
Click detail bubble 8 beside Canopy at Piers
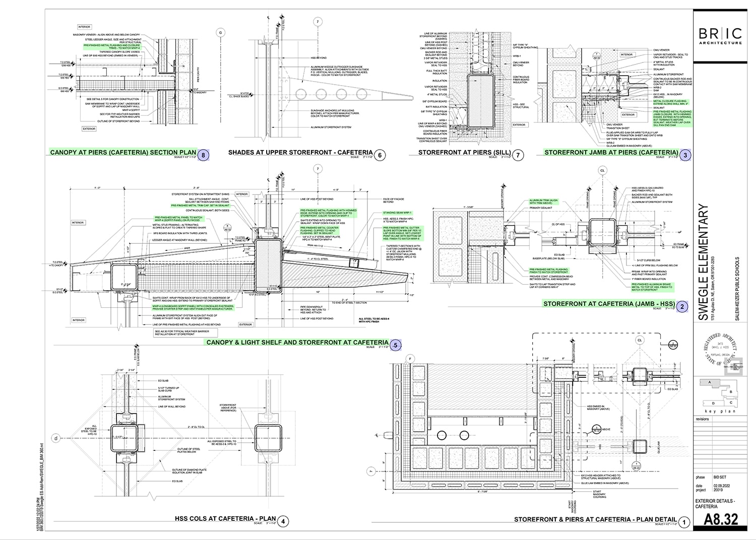click(x=203, y=155)
